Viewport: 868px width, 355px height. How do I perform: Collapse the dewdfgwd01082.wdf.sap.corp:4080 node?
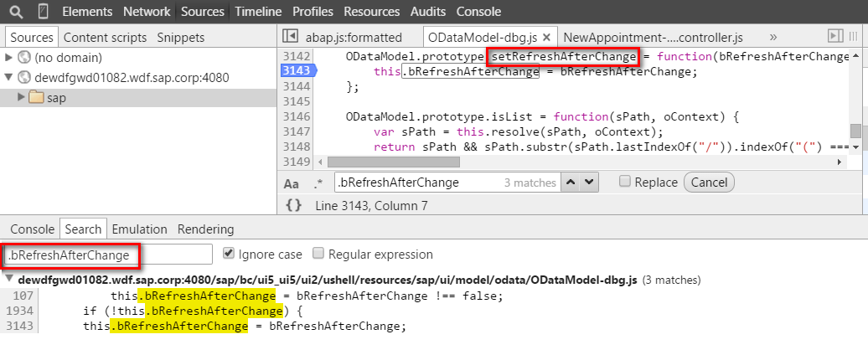pyautogui.click(x=9, y=77)
